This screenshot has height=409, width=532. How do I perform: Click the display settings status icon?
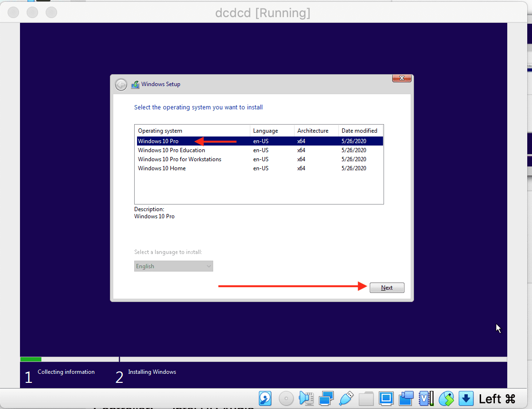pos(386,398)
